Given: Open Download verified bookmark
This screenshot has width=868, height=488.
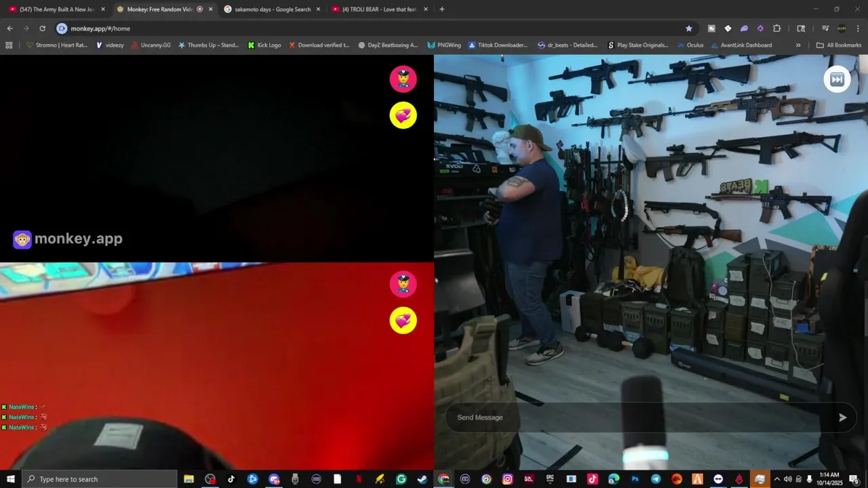Looking at the screenshot, I should coord(319,45).
